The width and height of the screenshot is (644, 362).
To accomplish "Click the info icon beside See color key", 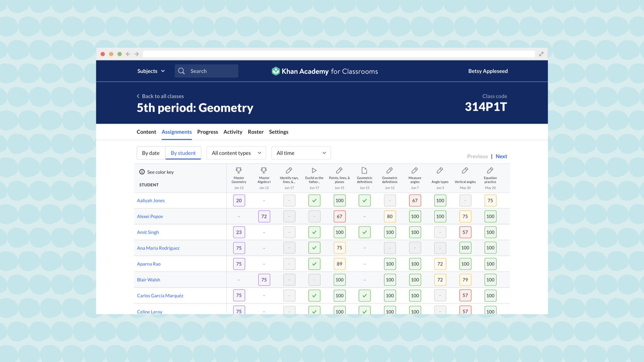I will click(x=142, y=172).
